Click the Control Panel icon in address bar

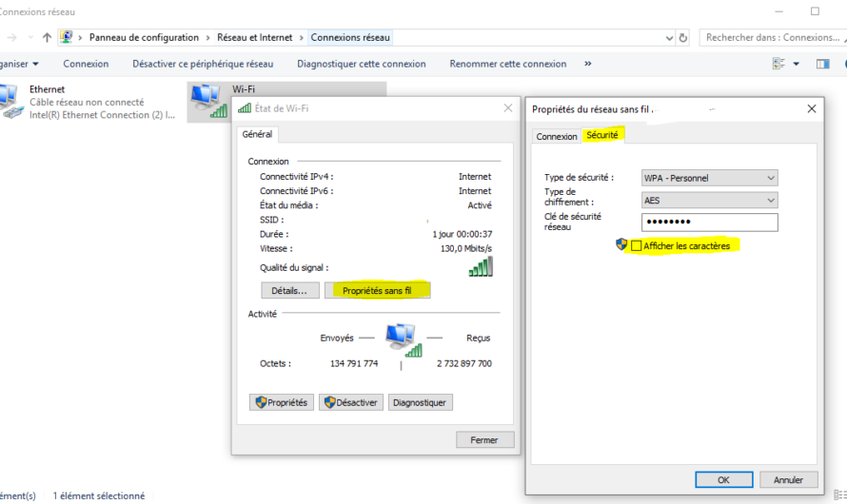click(x=67, y=37)
